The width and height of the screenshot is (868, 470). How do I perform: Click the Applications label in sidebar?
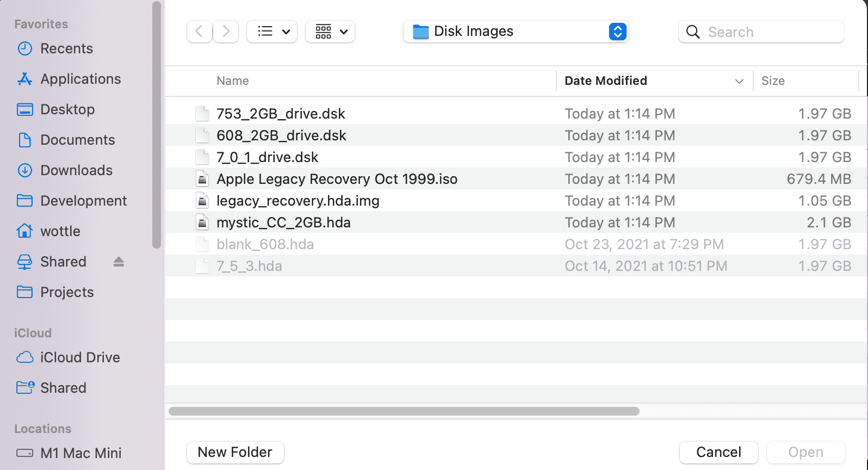click(x=80, y=79)
